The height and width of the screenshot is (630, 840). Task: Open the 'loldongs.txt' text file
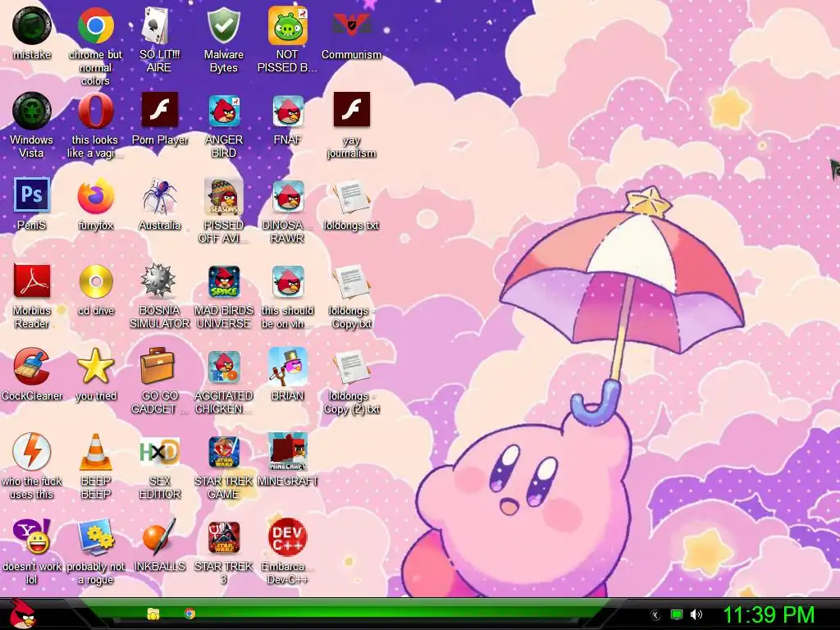coord(351,197)
